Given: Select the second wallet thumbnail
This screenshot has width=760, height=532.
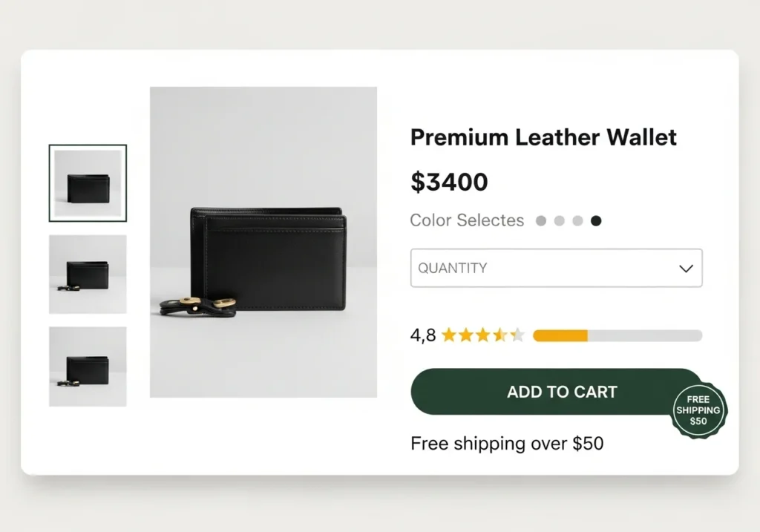Looking at the screenshot, I should (88, 275).
